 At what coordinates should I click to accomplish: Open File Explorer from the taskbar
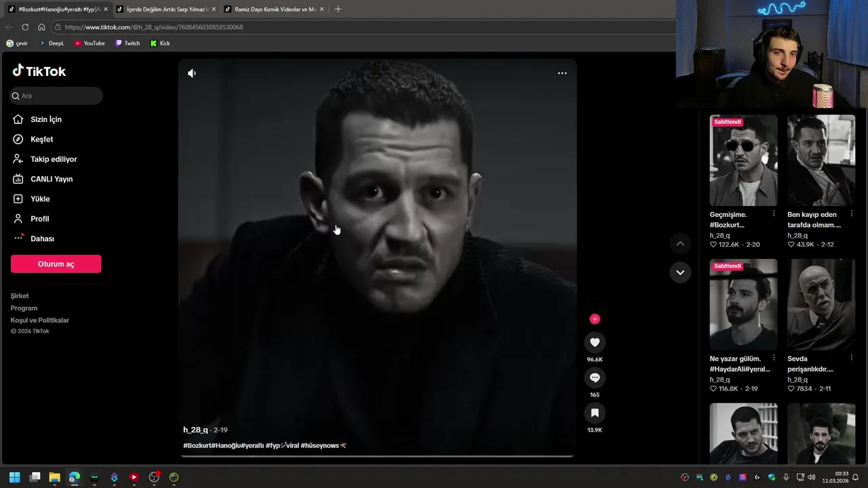54,477
